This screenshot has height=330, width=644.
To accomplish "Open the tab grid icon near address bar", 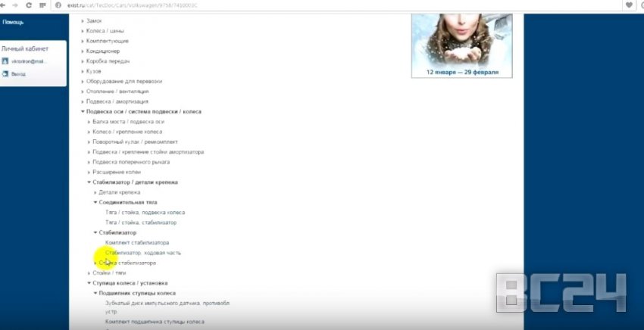I will (x=42, y=5).
